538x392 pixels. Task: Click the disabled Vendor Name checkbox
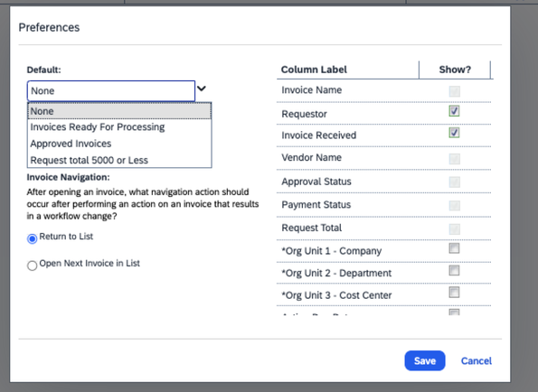[454, 159]
